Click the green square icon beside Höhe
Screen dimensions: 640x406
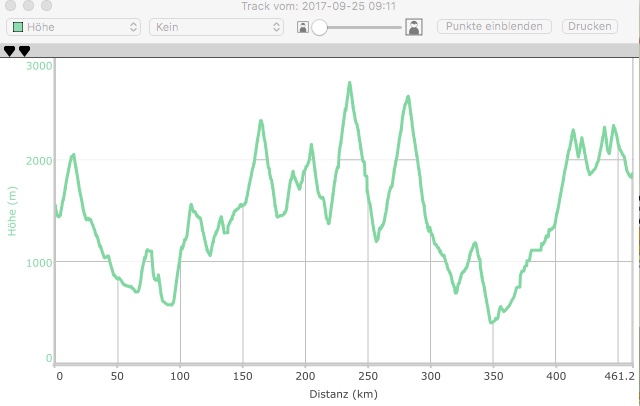coord(17,27)
